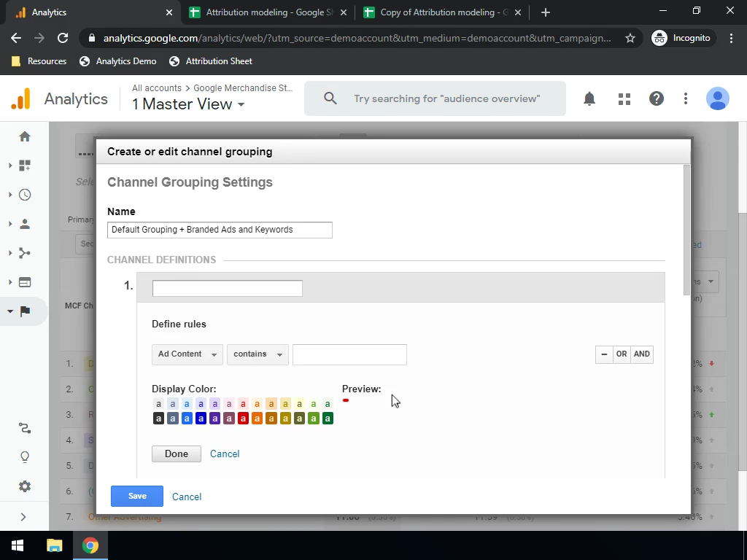Image resolution: width=747 pixels, height=560 pixels.
Task: Click the Analytics search box
Action: 435,98
